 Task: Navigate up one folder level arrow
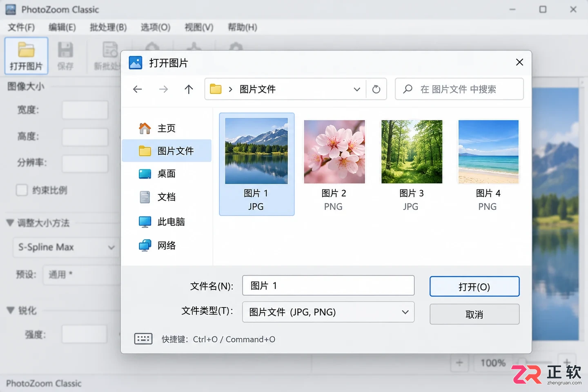(189, 89)
